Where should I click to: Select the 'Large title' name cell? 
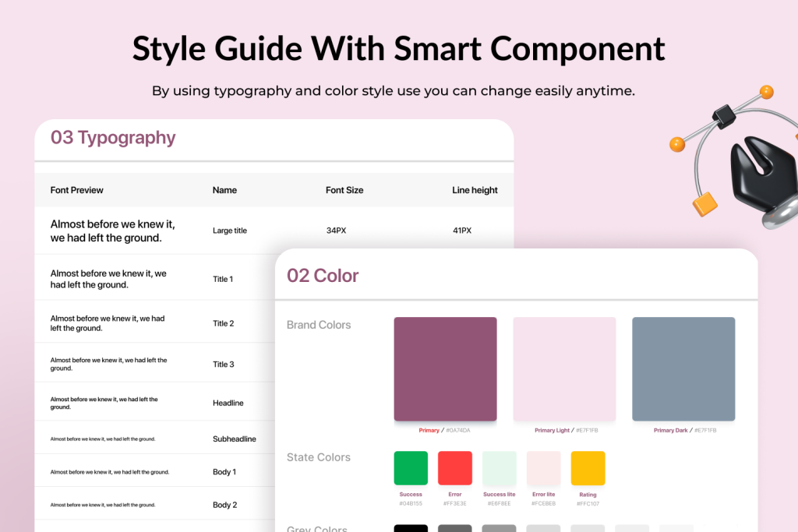[230, 231]
